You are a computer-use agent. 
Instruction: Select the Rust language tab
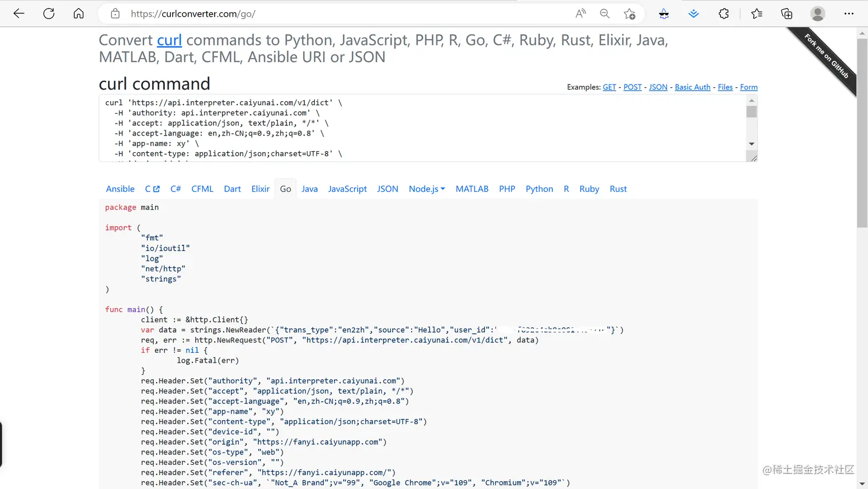tap(618, 189)
